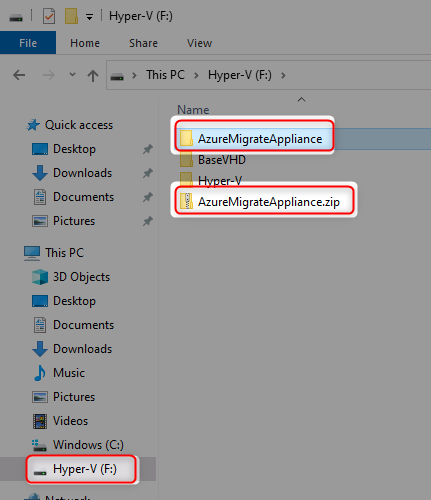The height and width of the screenshot is (500, 431).
Task: Open Videos under This PC
Action: 70,421
